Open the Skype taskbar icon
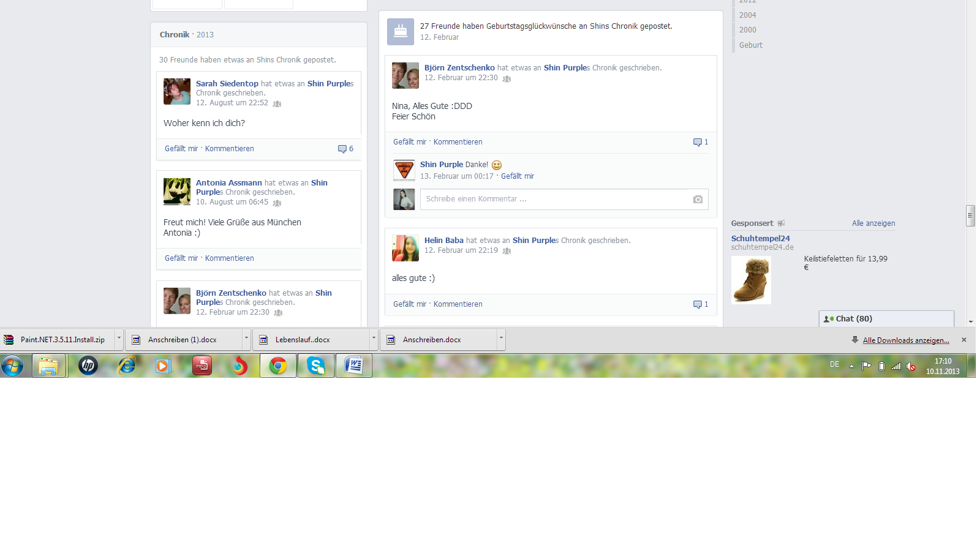 [x=316, y=366]
